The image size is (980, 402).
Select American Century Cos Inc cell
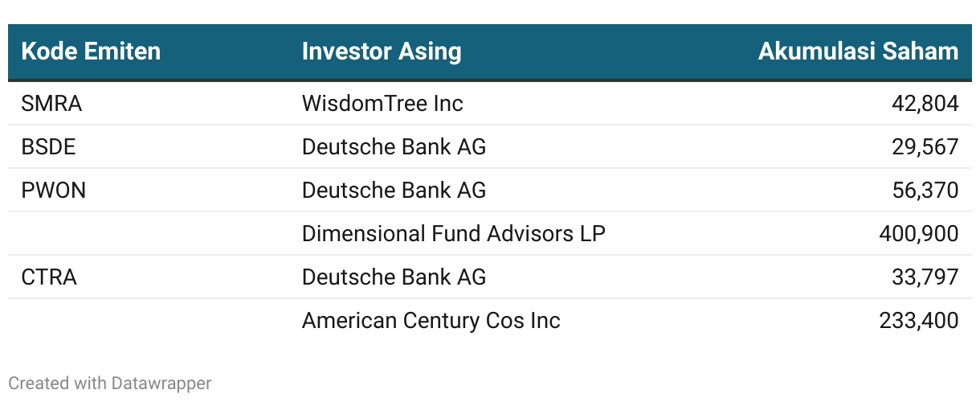431,321
